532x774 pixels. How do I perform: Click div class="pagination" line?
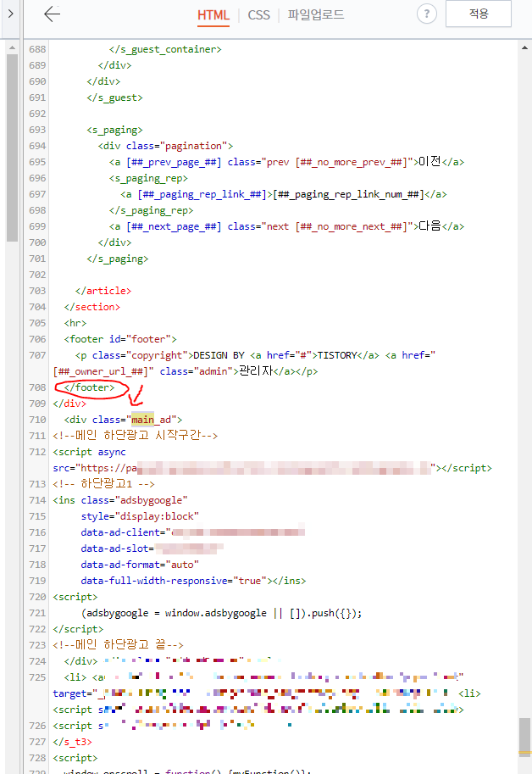point(165,146)
